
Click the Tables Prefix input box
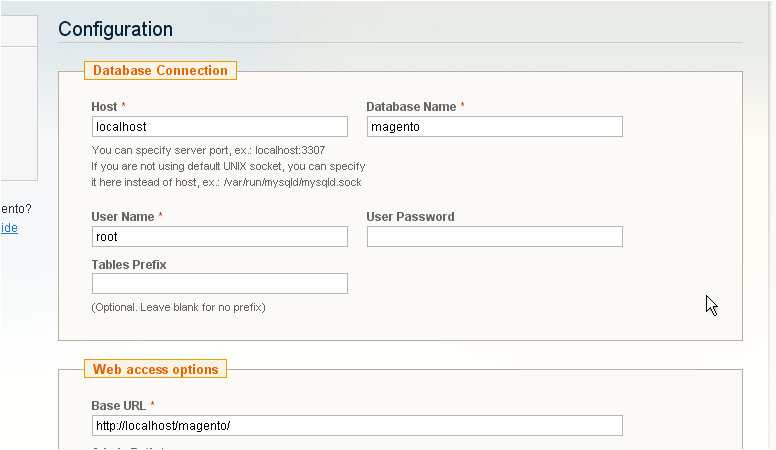click(x=219, y=284)
